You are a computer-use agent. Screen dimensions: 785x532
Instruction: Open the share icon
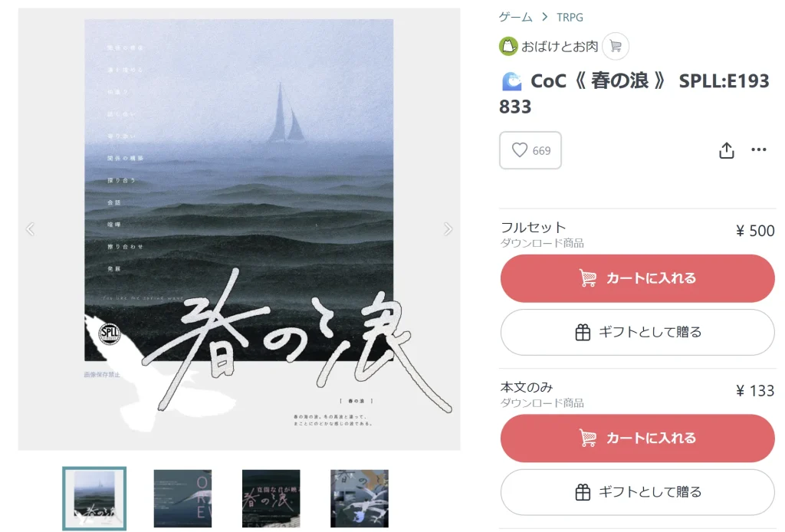pyautogui.click(x=727, y=150)
